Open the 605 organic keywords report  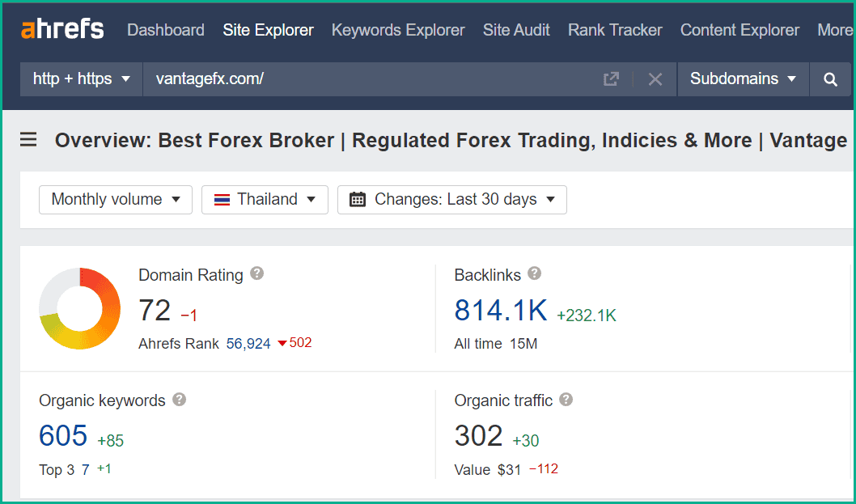(63, 435)
